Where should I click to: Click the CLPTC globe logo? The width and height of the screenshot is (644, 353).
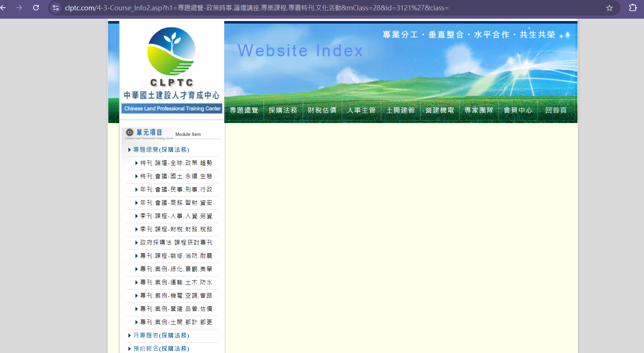(x=172, y=51)
